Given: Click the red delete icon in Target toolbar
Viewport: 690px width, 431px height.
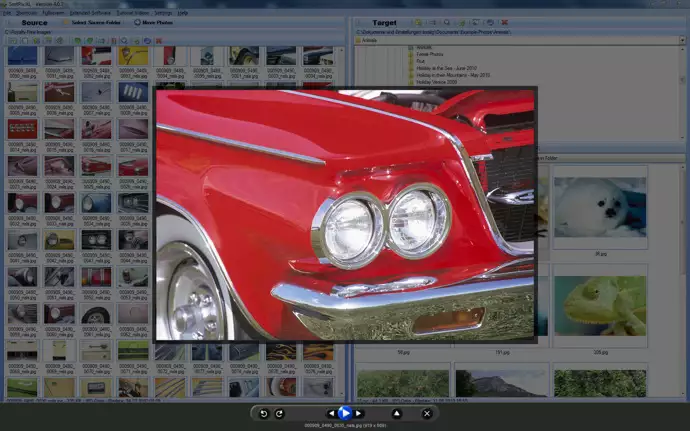Looking at the screenshot, I should click(x=504, y=22).
